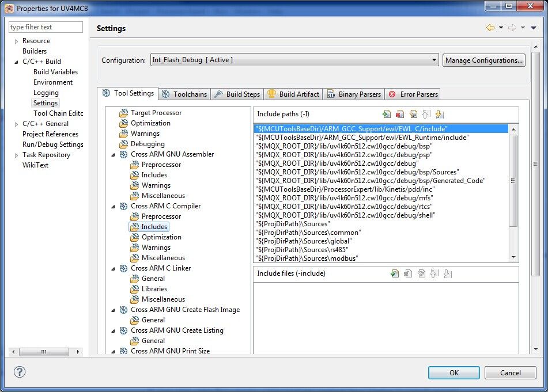Collapse the Cross ARM C Compiler node
This screenshot has width=548, height=392.
click(x=113, y=207)
